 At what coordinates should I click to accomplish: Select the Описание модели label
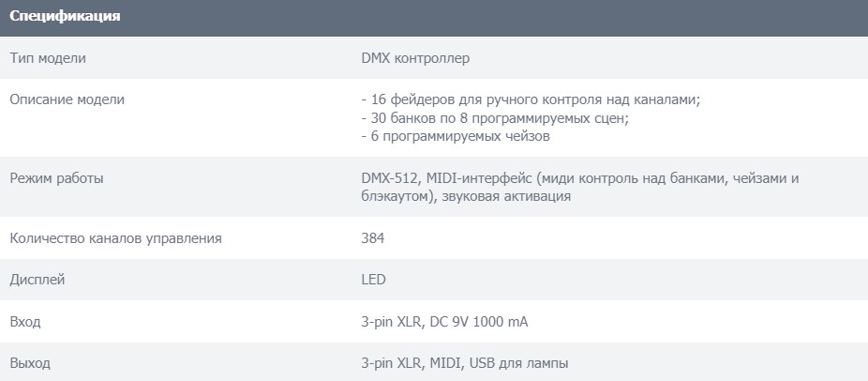67,99
